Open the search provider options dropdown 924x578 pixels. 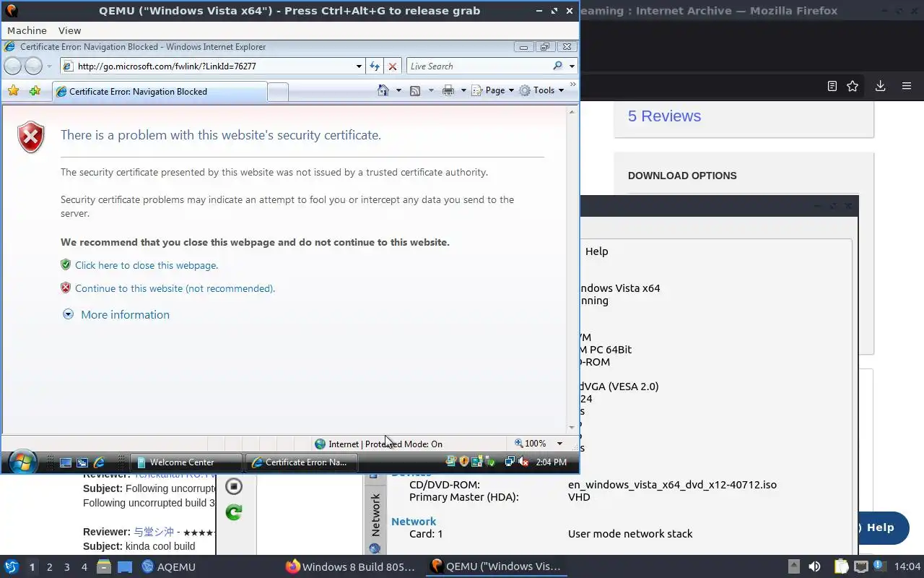tap(572, 66)
